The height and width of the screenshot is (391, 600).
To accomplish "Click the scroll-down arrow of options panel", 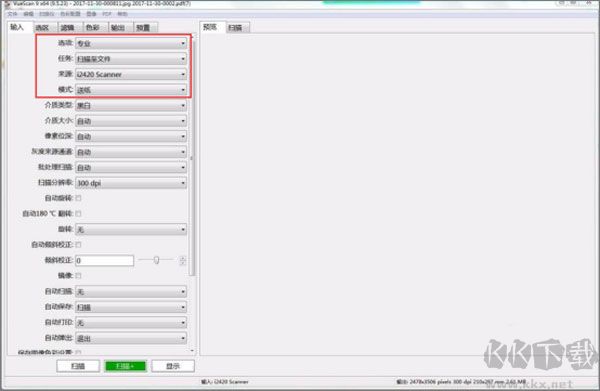I will click(x=192, y=351).
